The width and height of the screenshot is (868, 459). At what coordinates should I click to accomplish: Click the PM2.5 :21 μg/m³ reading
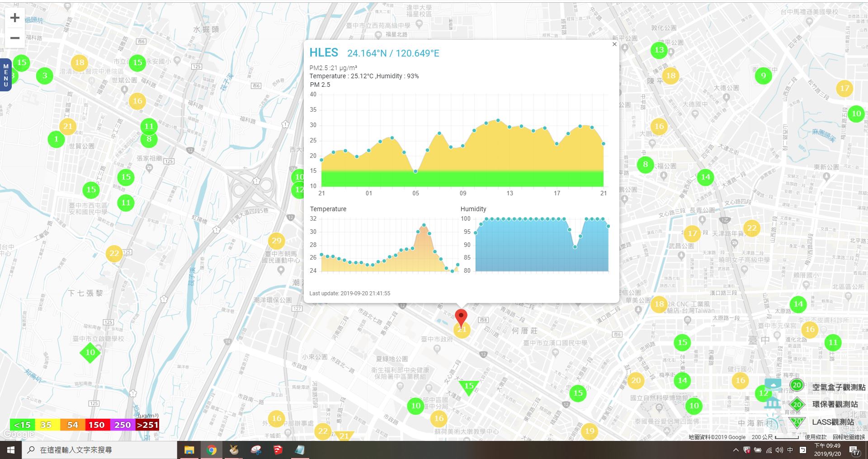[x=333, y=68]
